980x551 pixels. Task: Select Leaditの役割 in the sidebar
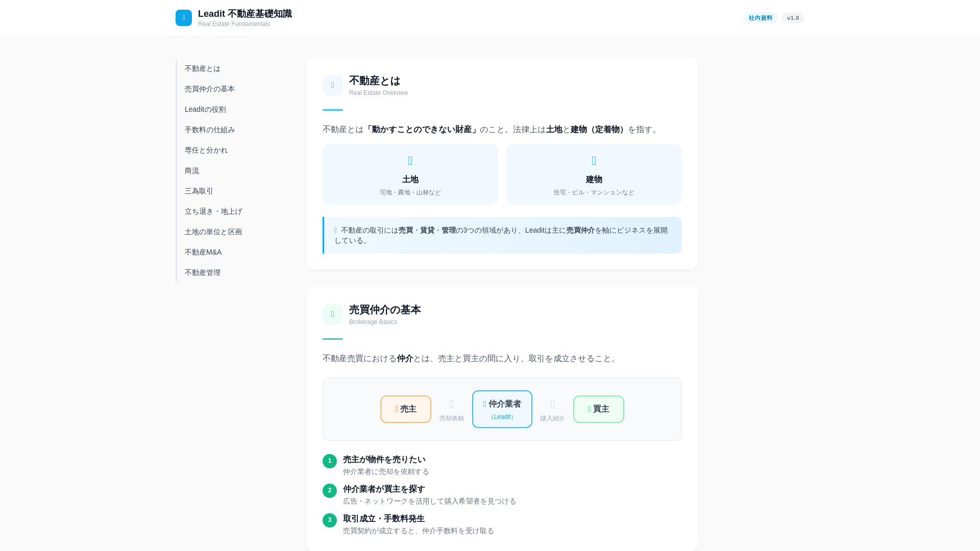point(205,109)
